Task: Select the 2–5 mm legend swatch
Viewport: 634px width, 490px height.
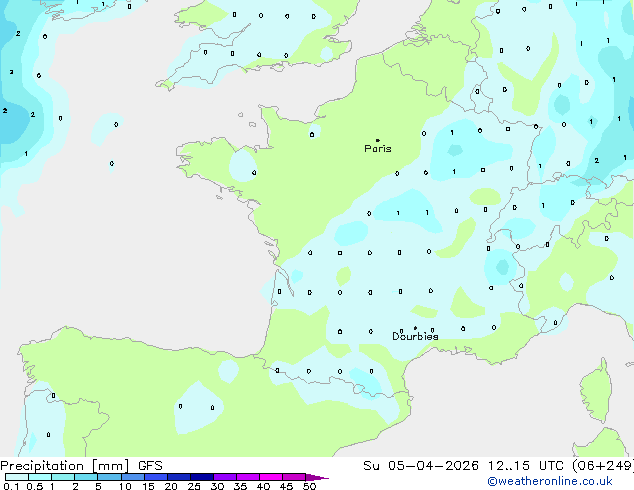Action: click(x=86, y=477)
